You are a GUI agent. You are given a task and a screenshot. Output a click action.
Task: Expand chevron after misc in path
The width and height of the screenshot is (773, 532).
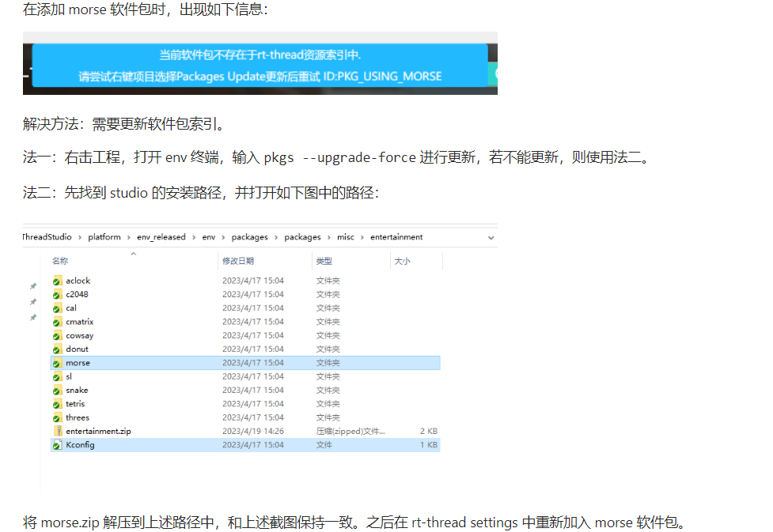click(x=362, y=237)
